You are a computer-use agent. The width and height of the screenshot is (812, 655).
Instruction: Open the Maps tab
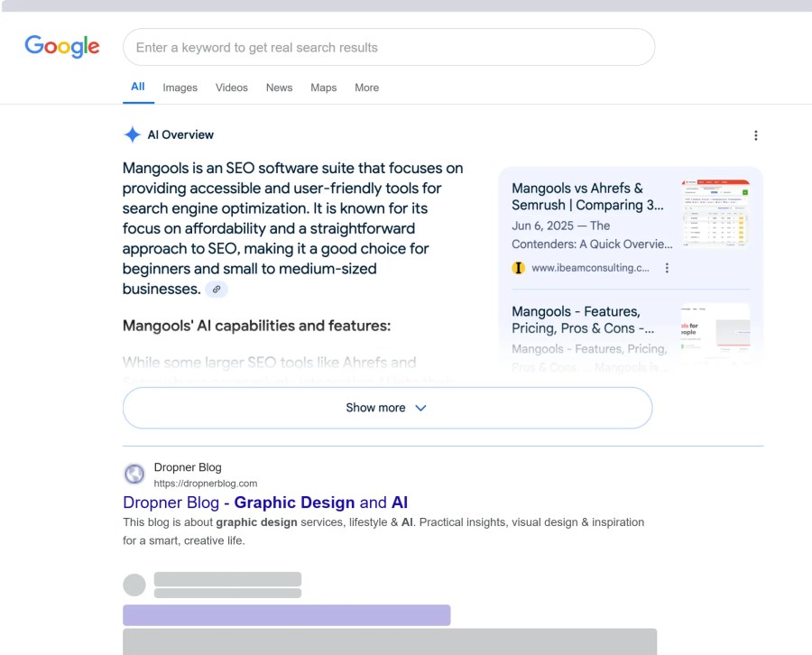323,88
